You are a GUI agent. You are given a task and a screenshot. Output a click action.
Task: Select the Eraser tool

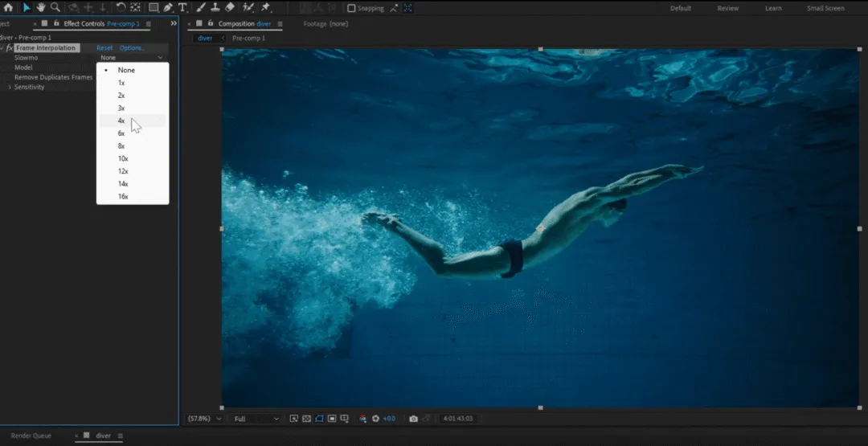[230, 7]
